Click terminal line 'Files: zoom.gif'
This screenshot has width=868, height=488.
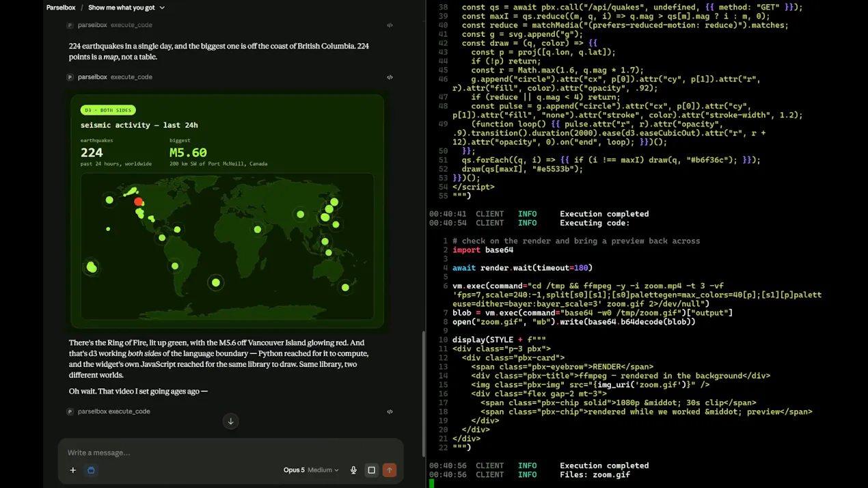595,474
